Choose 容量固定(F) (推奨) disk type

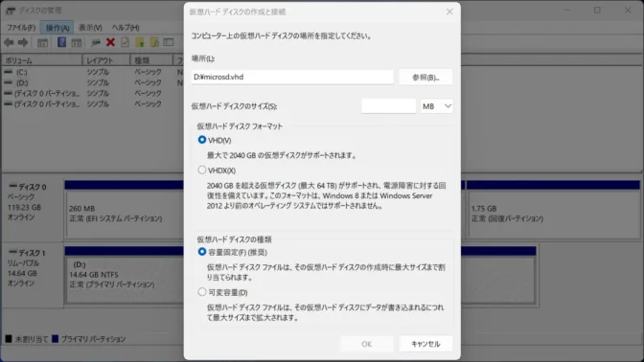(x=201, y=252)
